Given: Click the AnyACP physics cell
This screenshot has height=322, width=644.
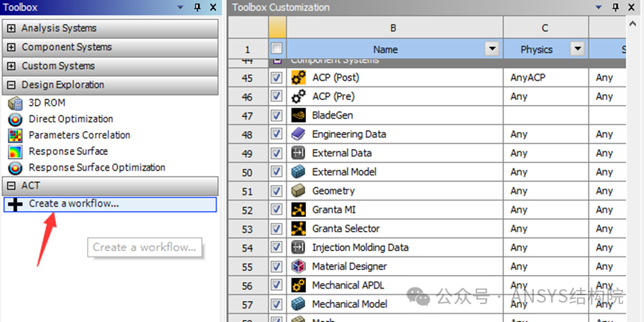Looking at the screenshot, I should click(546, 78).
